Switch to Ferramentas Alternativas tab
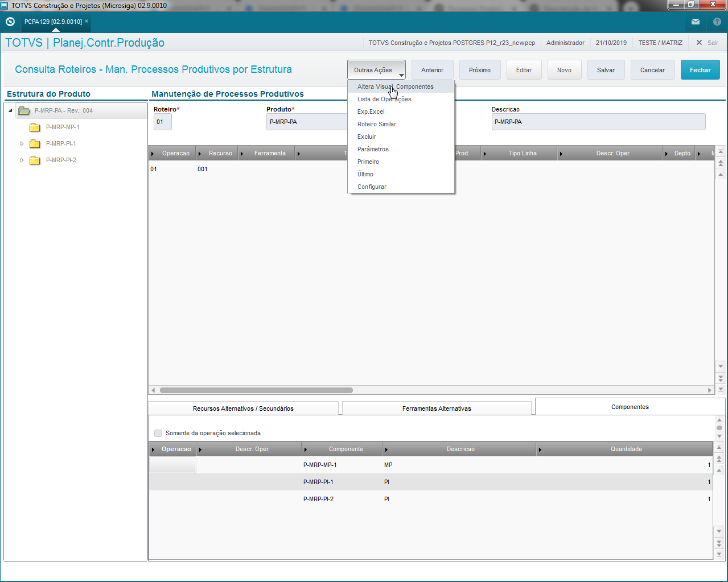728x582 pixels. (x=437, y=408)
